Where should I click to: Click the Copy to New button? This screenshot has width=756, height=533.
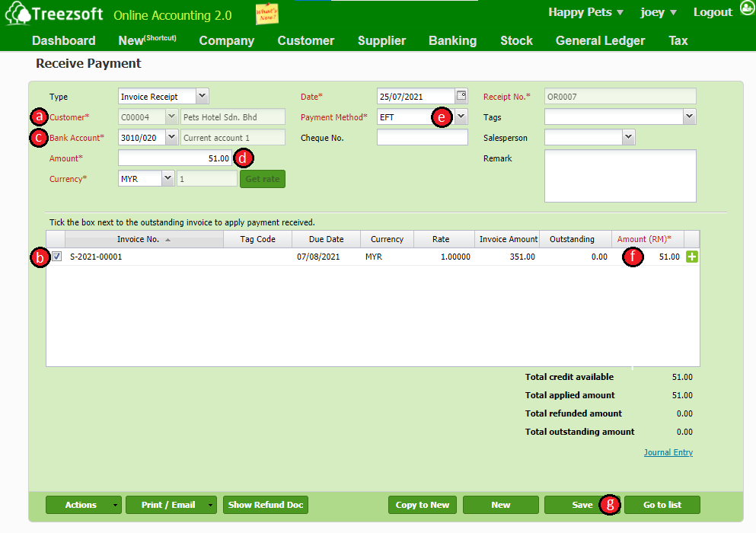coord(423,505)
